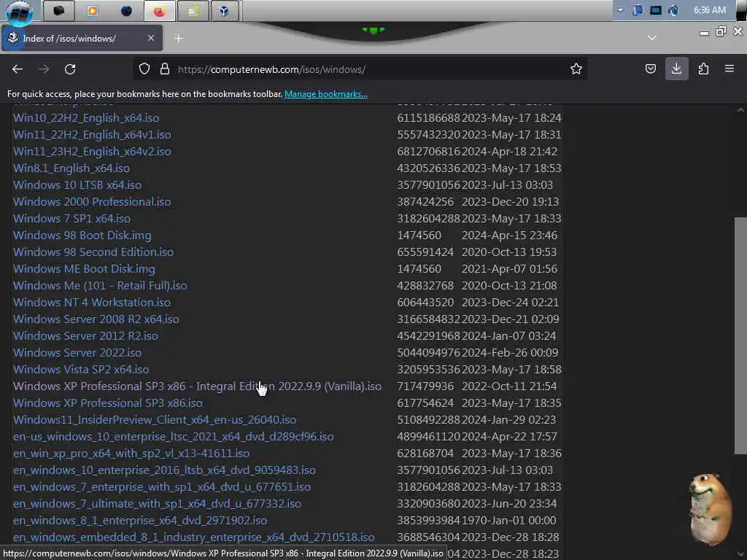Bookmark this page with the star
The image size is (747, 560).
(x=576, y=69)
